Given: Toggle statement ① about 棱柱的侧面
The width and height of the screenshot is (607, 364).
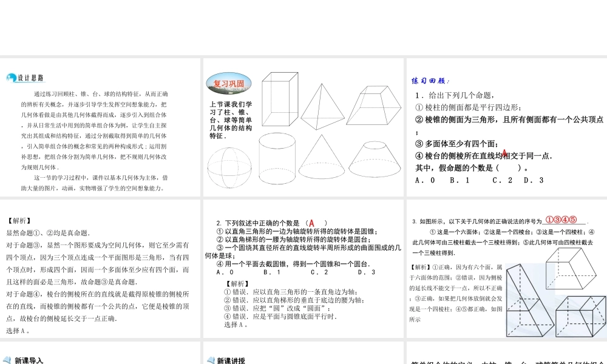Looking at the screenshot, I should point(473,107).
